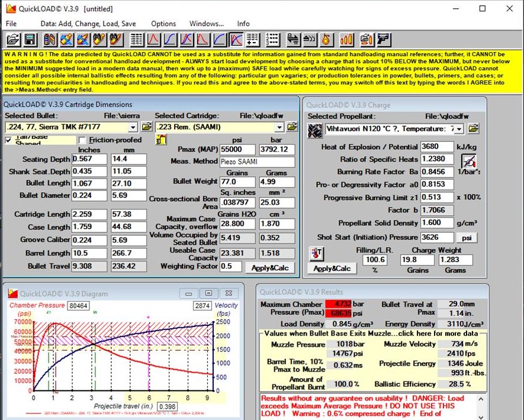Show the blue rising curve diagram icon
This screenshot has width=524, height=420.
tap(220, 40)
